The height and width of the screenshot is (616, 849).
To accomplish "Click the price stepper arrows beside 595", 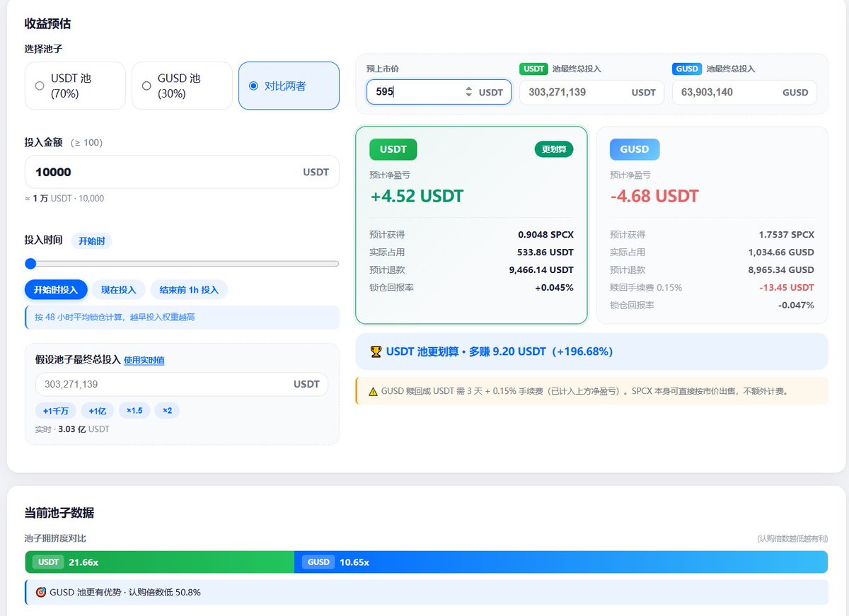I will click(468, 92).
